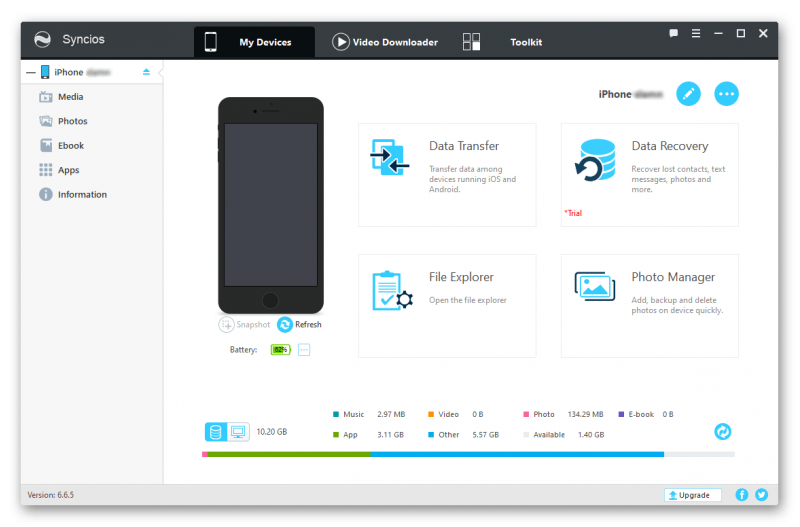This screenshot has height=527, width=800.
Task: Click the Information sidebar icon
Action: tap(45, 194)
